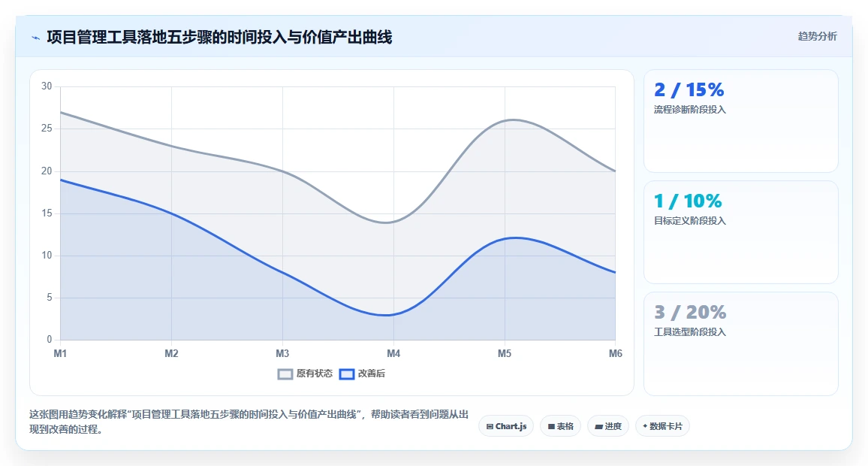Click the 原有状态 line's start point at M1
The image size is (868, 466).
pyautogui.click(x=60, y=113)
